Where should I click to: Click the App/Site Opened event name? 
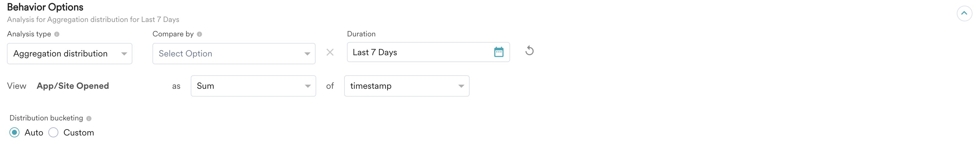73,86
